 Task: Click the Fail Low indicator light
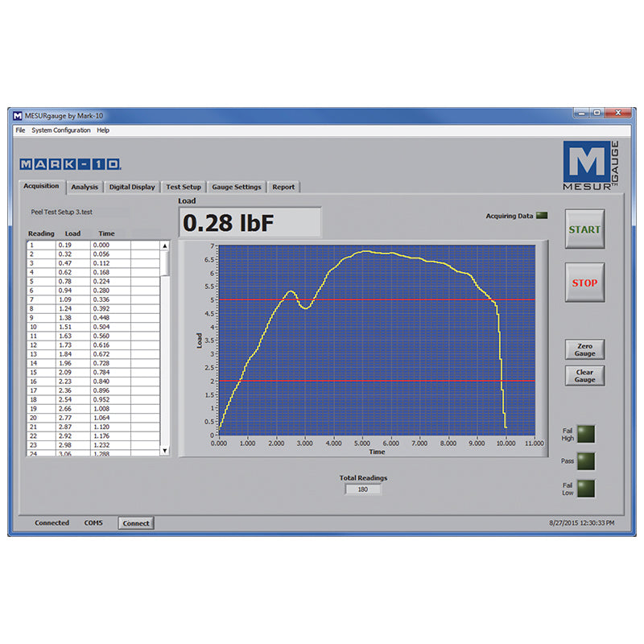pyautogui.click(x=584, y=489)
